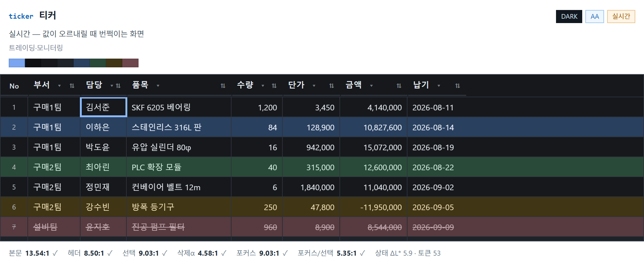Click the 담당 cell 최아린
This screenshot has width=644, height=265.
pyautogui.click(x=104, y=167)
